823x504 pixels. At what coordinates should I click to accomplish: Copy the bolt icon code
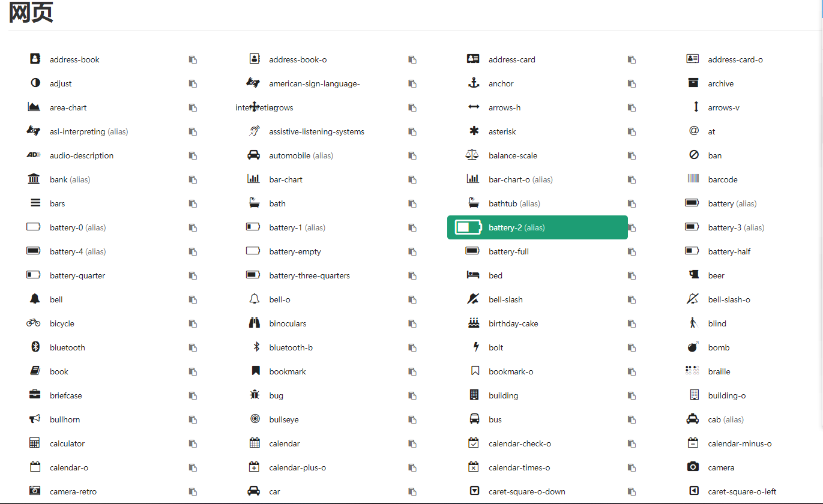(632, 347)
